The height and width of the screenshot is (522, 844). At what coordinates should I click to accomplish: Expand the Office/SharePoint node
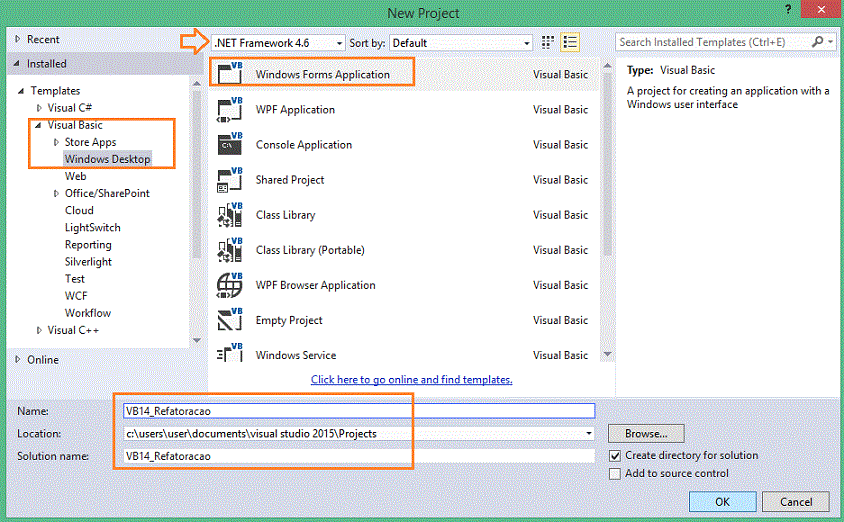click(x=56, y=193)
